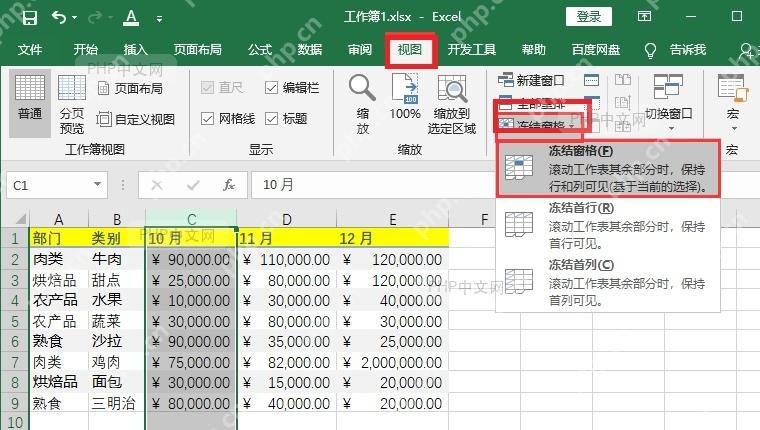Select column header A
This screenshot has width=760, height=430.
coord(59,219)
